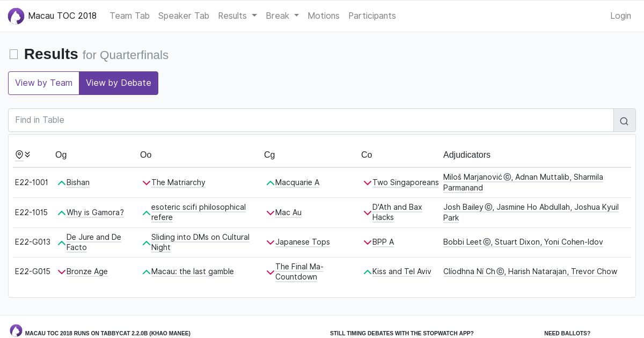Click the chair icon after Josh Bailey

tap(488, 207)
